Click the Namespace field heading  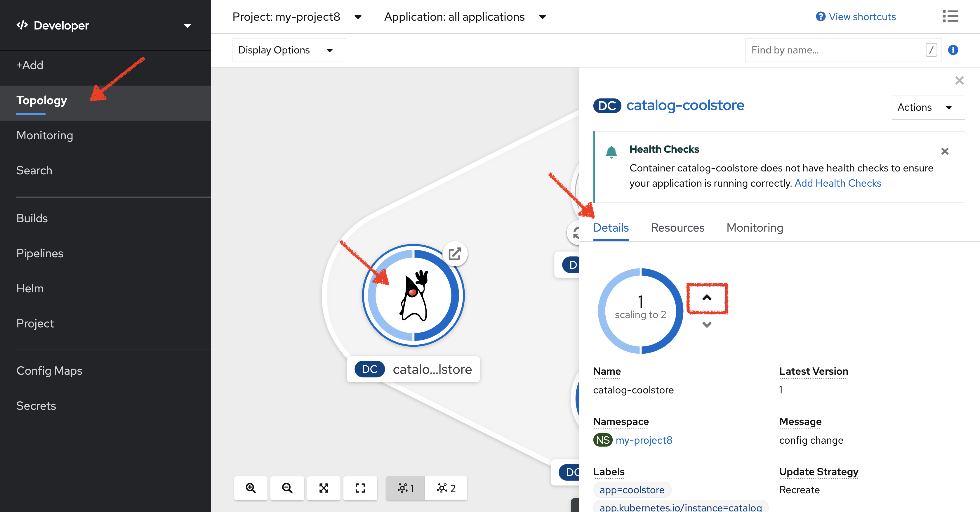point(621,421)
